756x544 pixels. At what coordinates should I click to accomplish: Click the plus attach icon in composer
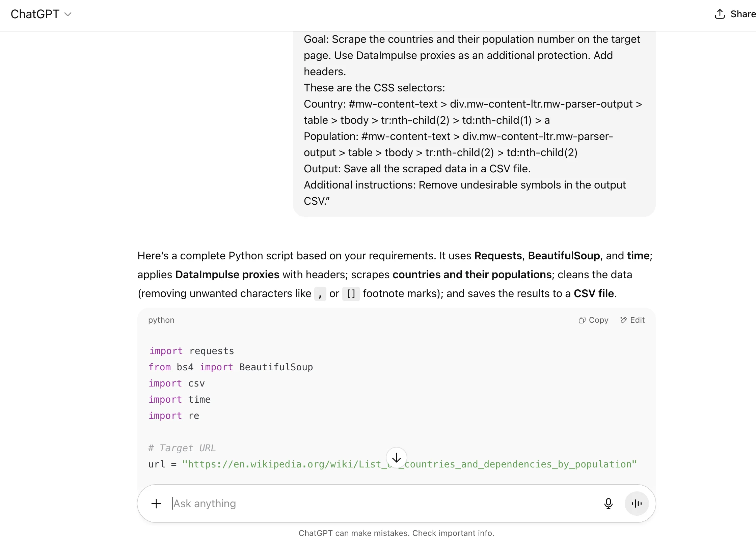156,504
